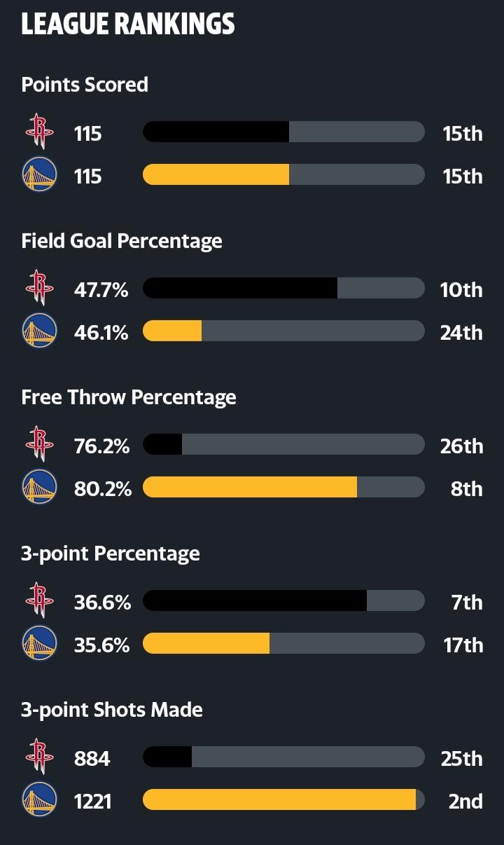The height and width of the screenshot is (845, 504).
Task: Click the League Rankings title
Action: point(128,25)
